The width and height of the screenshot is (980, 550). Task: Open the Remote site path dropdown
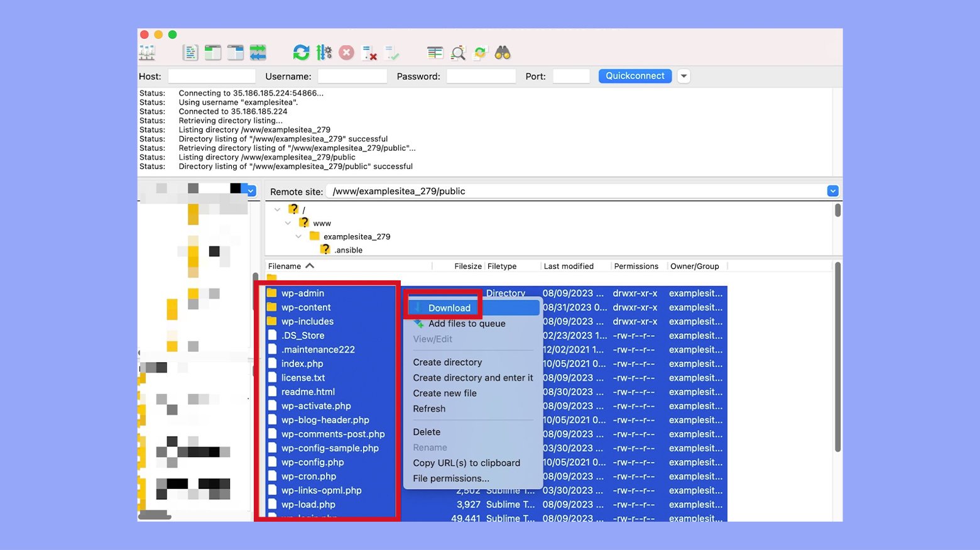pyautogui.click(x=832, y=191)
